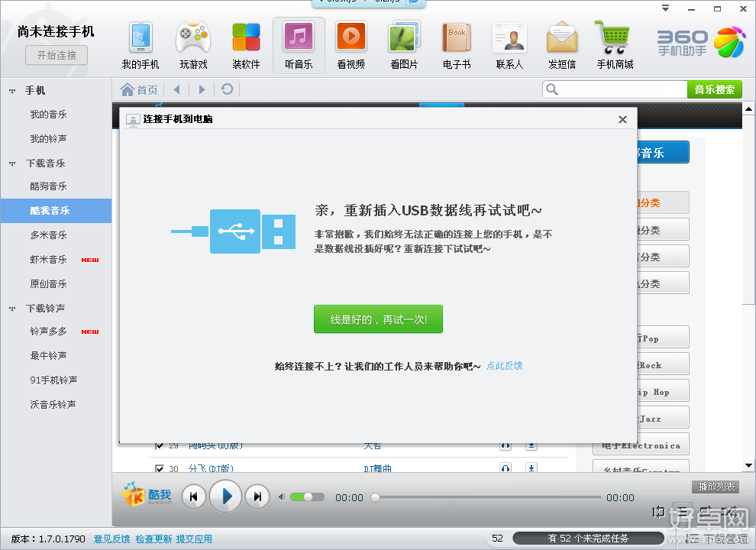756x550 pixels.
Task: Collapse the 手机 sidebar group
Action: 12,91
